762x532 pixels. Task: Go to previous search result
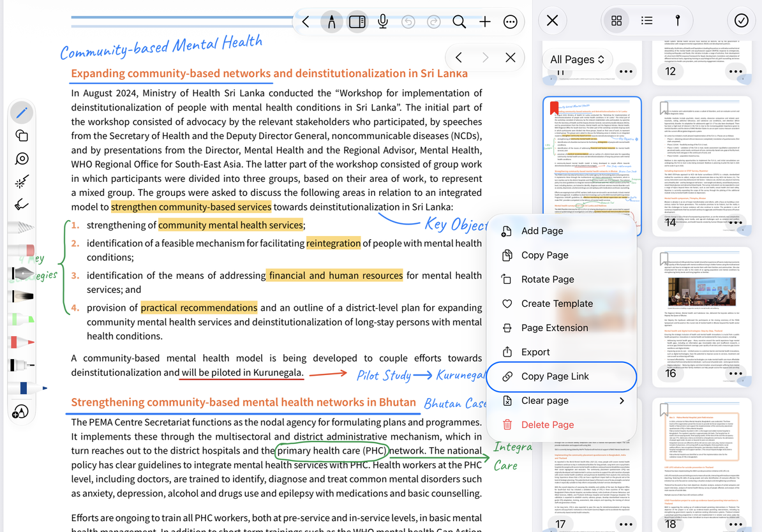[x=458, y=57]
